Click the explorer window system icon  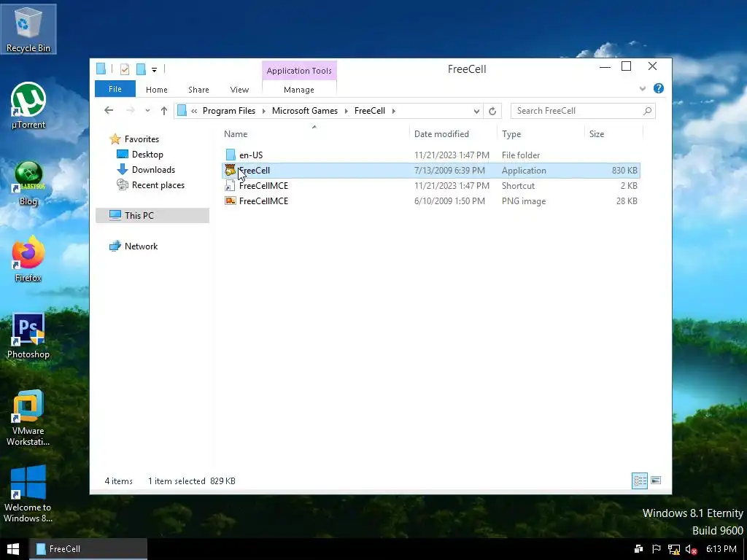[101, 69]
